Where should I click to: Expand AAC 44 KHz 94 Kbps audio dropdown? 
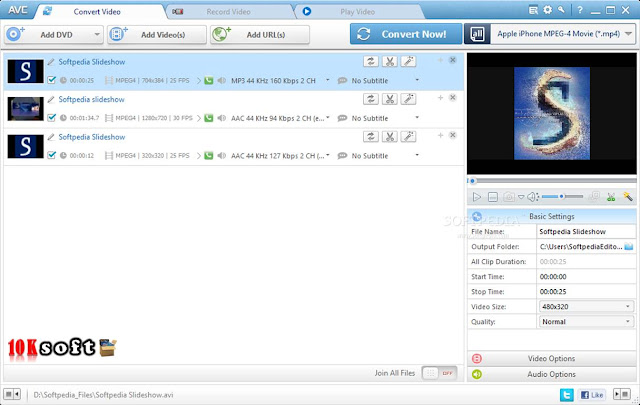coord(327,118)
